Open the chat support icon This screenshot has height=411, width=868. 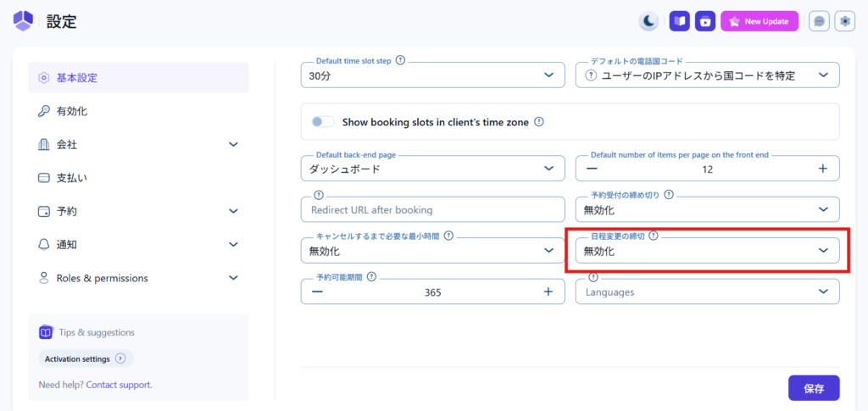(x=819, y=21)
